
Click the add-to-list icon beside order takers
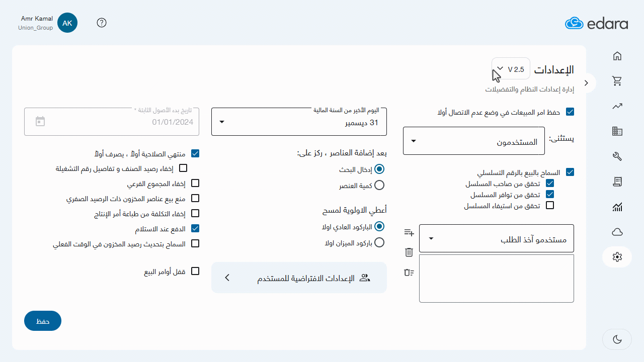point(409,232)
